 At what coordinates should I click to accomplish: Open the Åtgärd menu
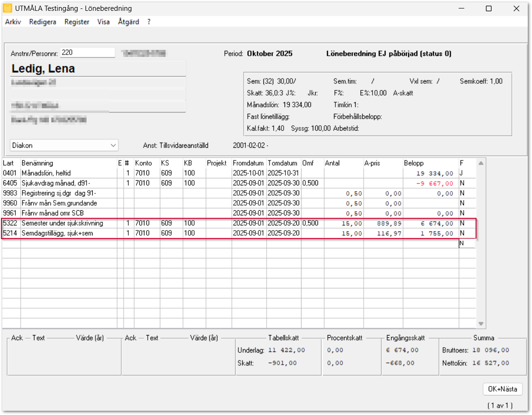(x=128, y=22)
